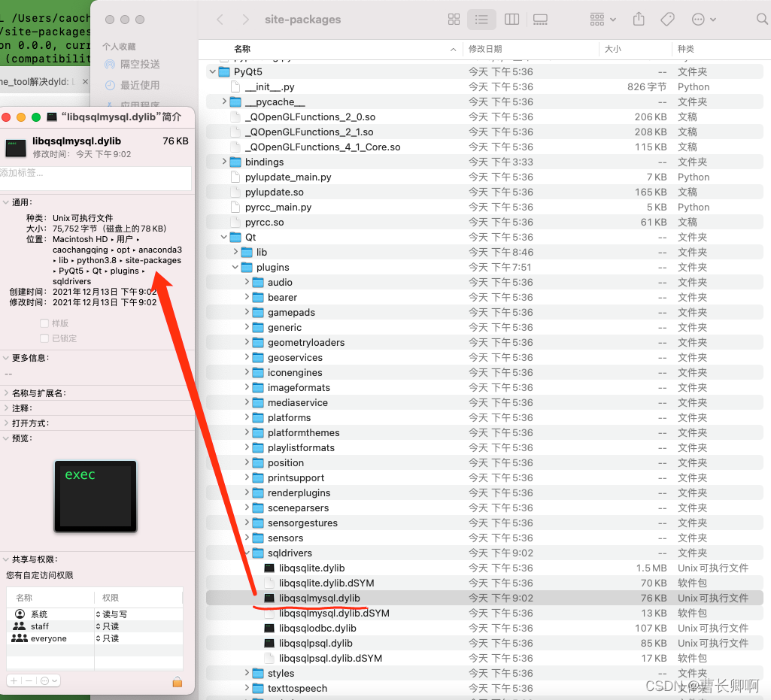The width and height of the screenshot is (771, 700).
Task: Enable the 已锁定 checkbox
Action: [x=44, y=338]
